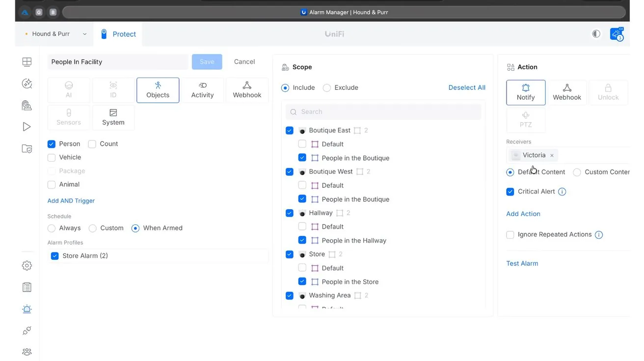Select the Include scope option

(285, 88)
